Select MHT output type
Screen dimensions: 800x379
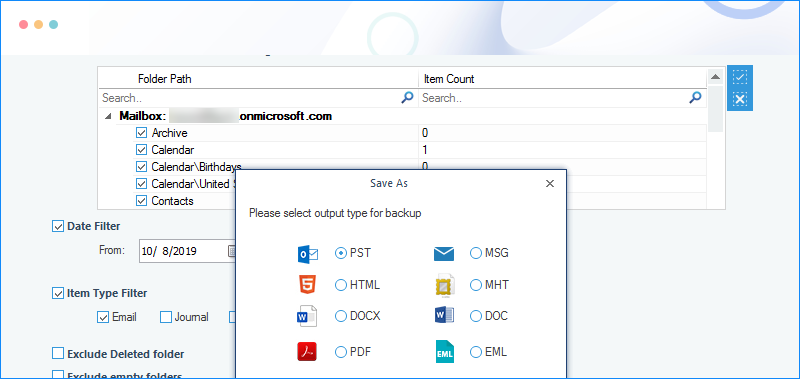click(476, 285)
